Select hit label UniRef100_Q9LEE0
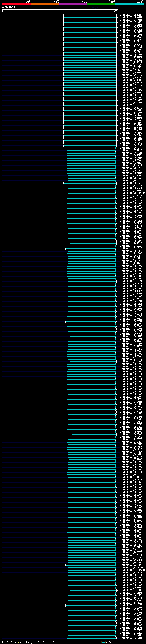This screenshot has height=644, width=146. pyautogui.click(x=131, y=67)
